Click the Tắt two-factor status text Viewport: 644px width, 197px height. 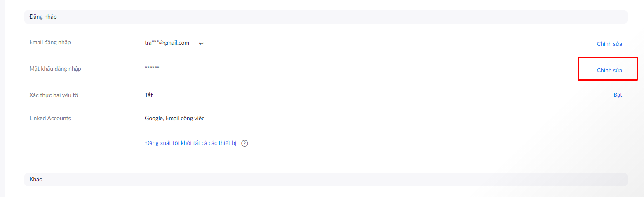(148, 95)
